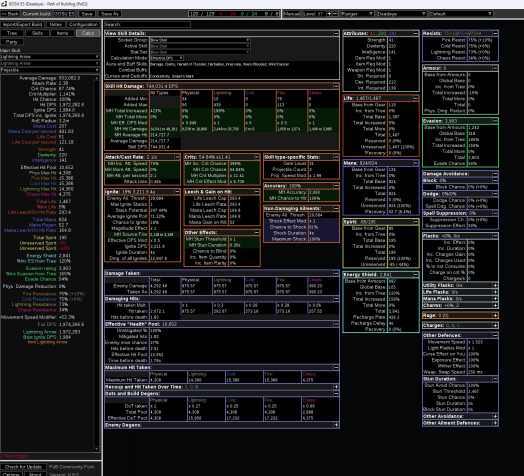524x476 pixels.
Task: Open the Calculation Mode dropdown
Action: (166, 58)
